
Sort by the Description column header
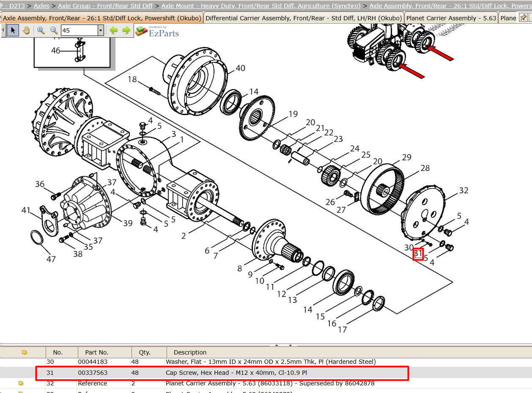349,352
